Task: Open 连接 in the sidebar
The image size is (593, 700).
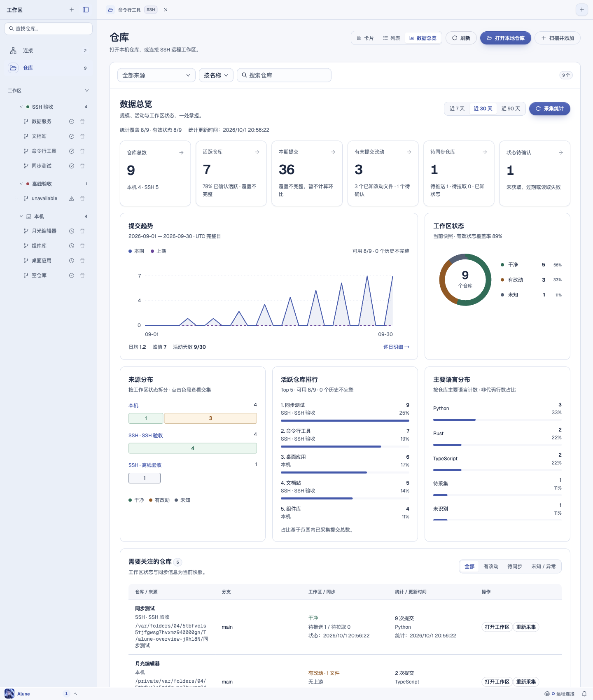Action: coord(49,51)
